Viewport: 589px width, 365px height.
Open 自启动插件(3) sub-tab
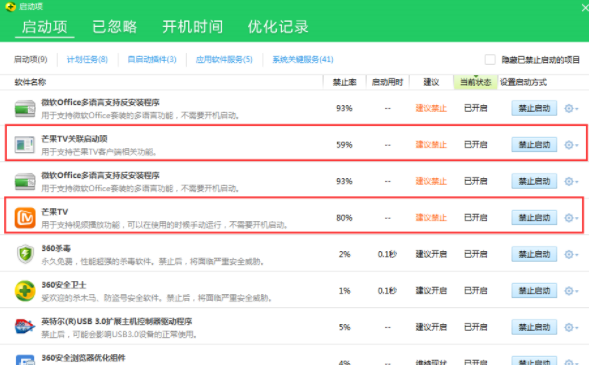coord(152,59)
